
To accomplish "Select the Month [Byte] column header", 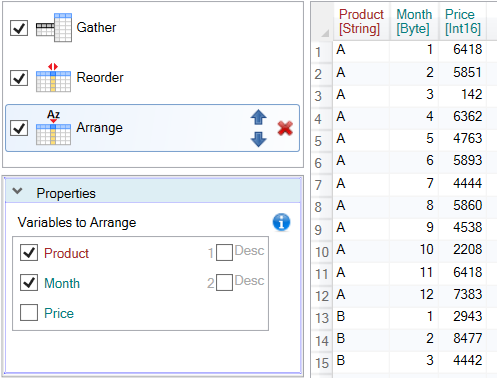I will (x=414, y=22).
